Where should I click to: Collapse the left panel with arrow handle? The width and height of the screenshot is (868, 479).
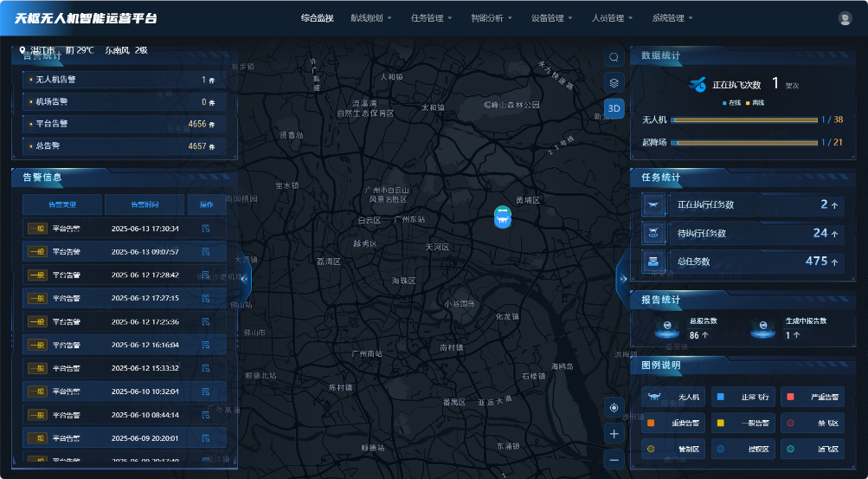[x=244, y=278]
